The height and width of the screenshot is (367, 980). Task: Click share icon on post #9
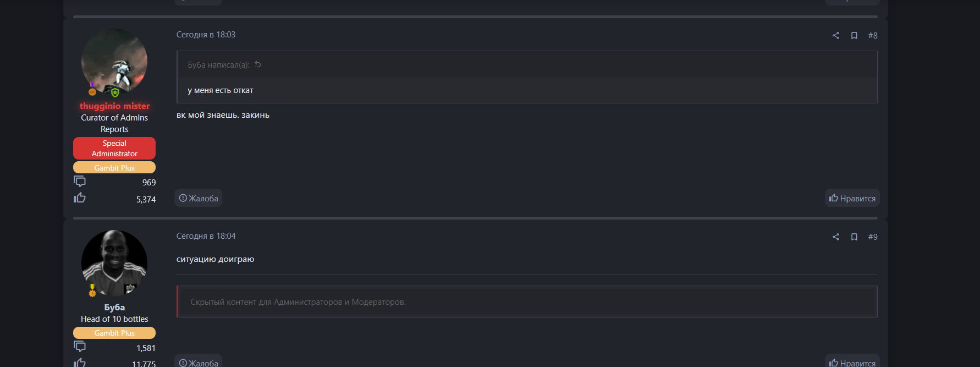click(835, 237)
